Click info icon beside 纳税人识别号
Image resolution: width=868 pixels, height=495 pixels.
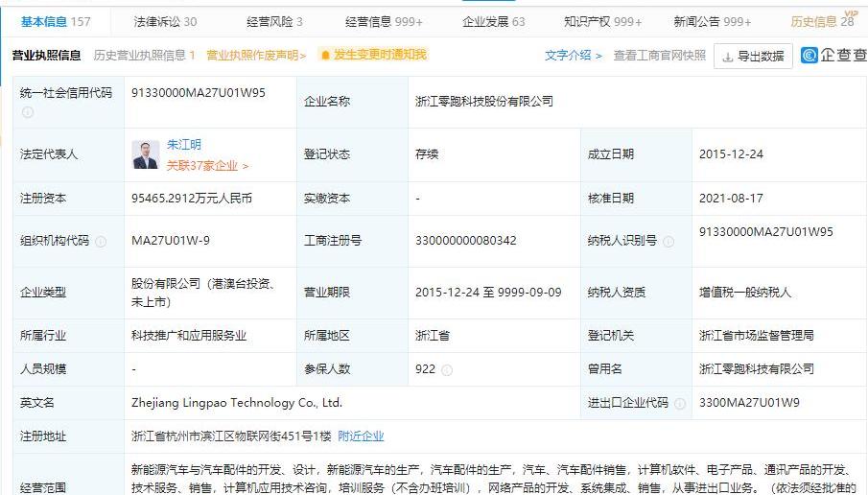click(x=669, y=242)
